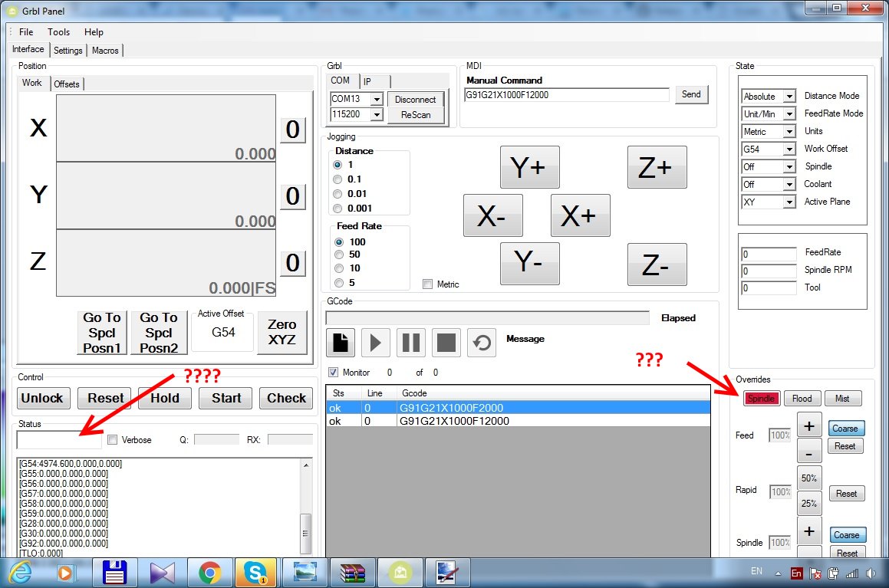Image resolution: width=889 pixels, height=588 pixels.
Task: Switch to the Macros tab
Action: pos(105,51)
